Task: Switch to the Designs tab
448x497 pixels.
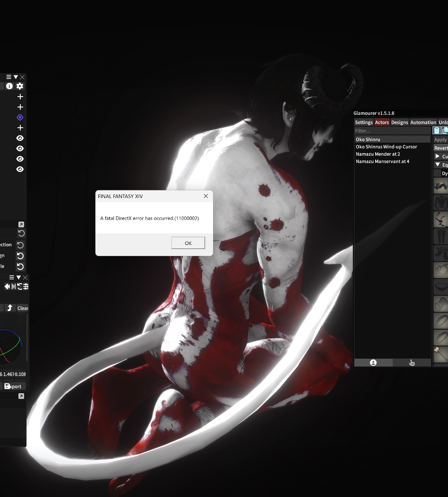Action: point(400,122)
